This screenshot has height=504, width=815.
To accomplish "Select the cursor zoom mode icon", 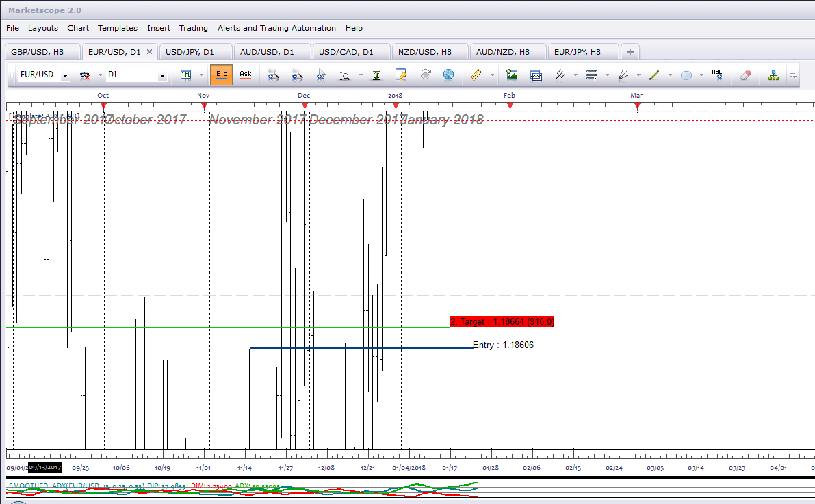I will click(321, 75).
